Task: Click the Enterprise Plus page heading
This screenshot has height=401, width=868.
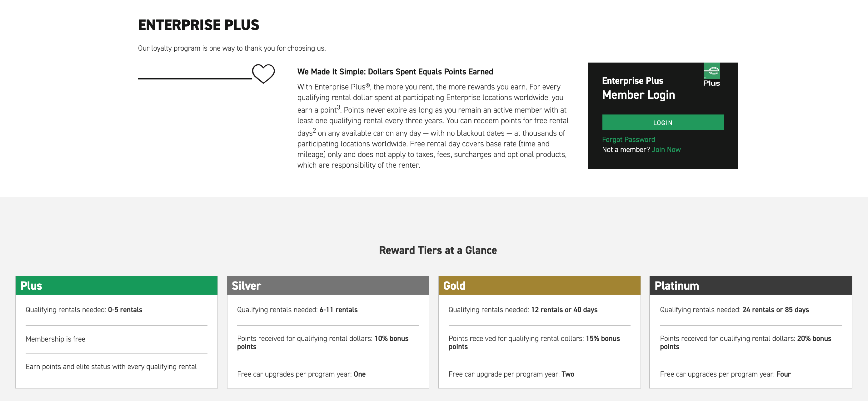Action: [x=198, y=25]
